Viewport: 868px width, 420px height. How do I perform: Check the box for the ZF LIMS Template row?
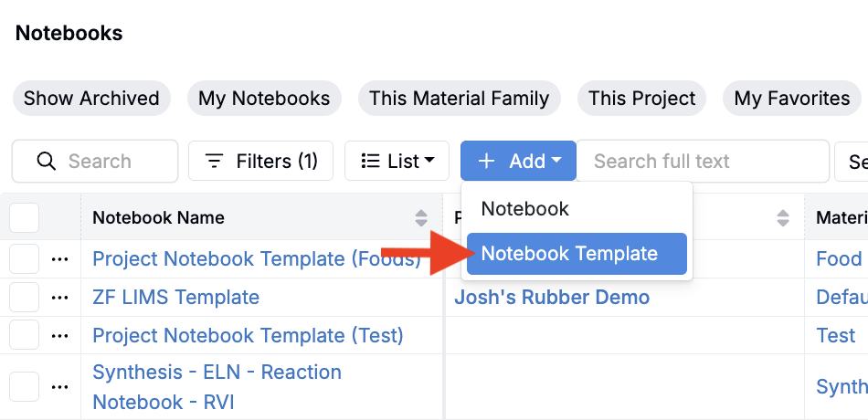point(25,298)
